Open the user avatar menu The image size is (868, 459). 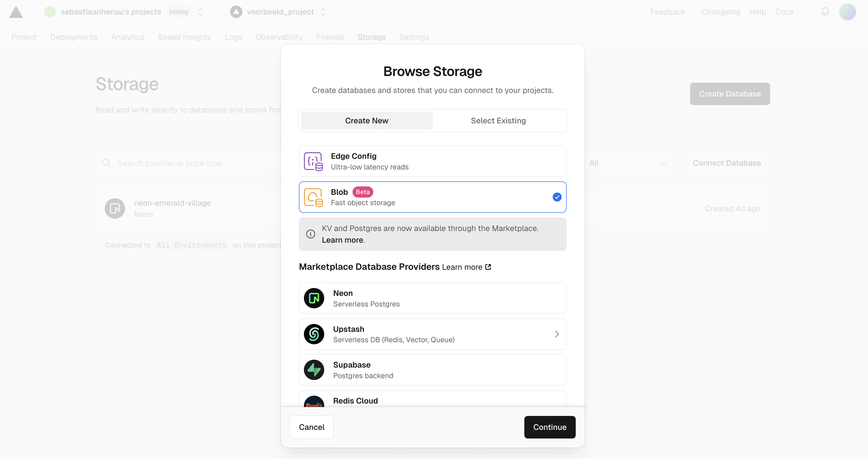click(x=847, y=12)
